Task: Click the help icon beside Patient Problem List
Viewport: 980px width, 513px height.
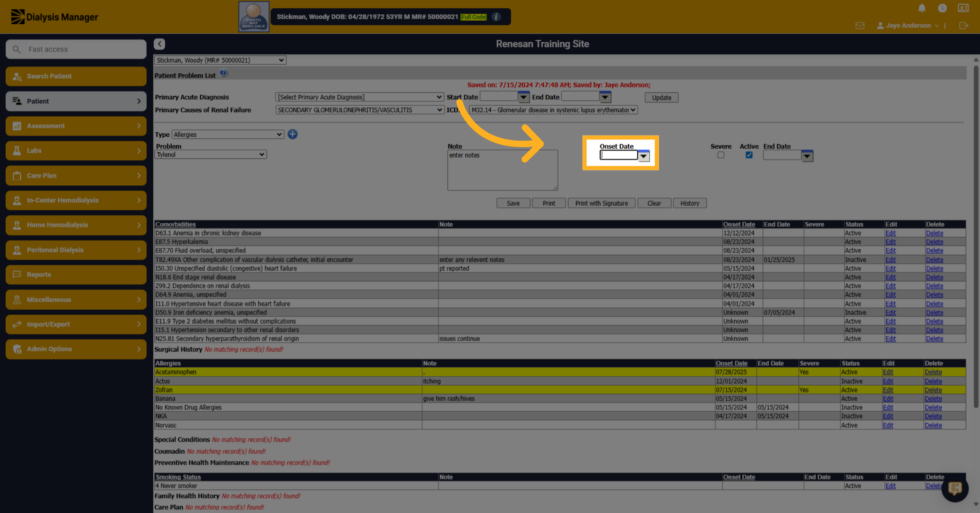Action: click(x=223, y=73)
